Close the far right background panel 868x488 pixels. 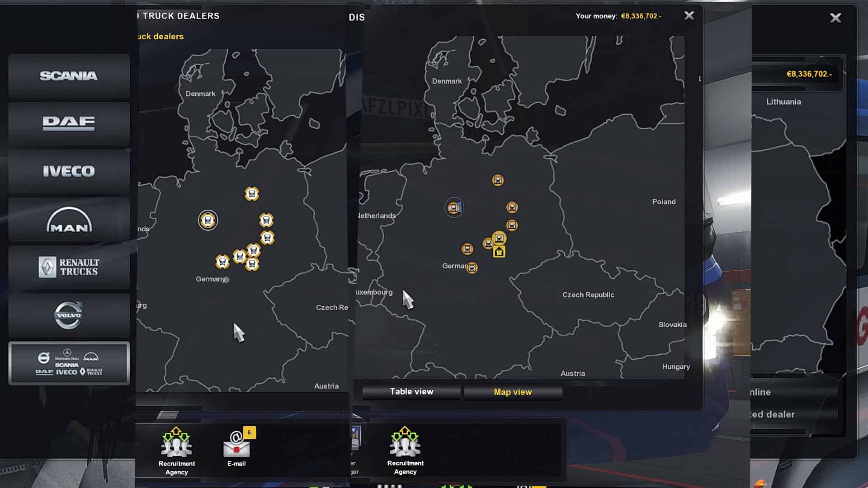coord(835,18)
